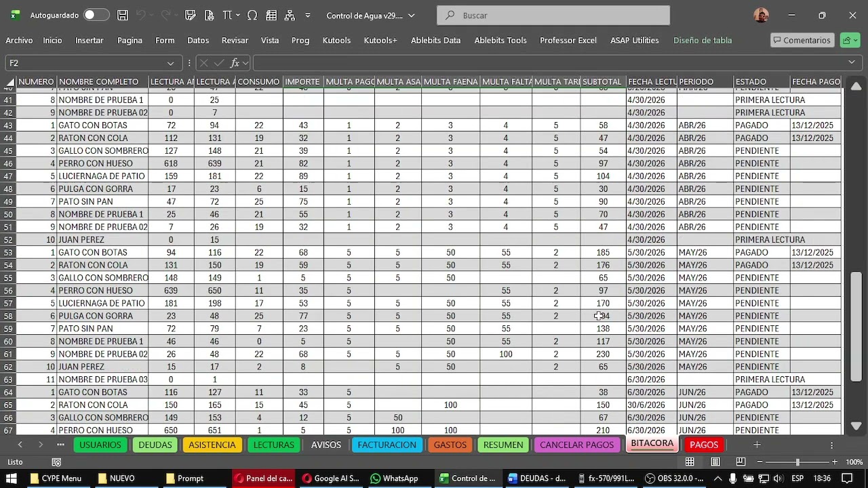Show hidden system tray icons chevron
Screen dimensions: 868x488
click(718, 479)
